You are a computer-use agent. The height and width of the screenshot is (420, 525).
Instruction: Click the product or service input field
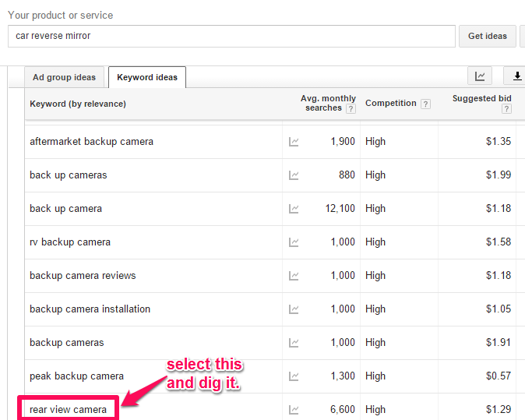pos(231,36)
